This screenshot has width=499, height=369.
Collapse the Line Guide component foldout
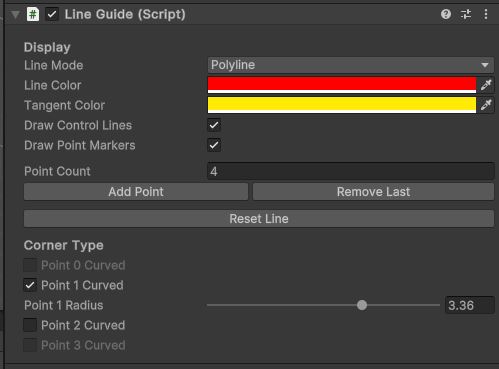tap(15, 15)
